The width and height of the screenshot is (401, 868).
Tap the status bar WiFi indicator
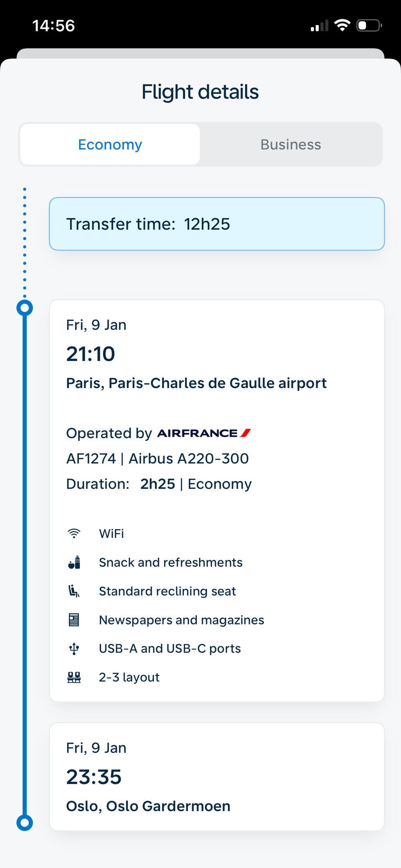(x=343, y=25)
